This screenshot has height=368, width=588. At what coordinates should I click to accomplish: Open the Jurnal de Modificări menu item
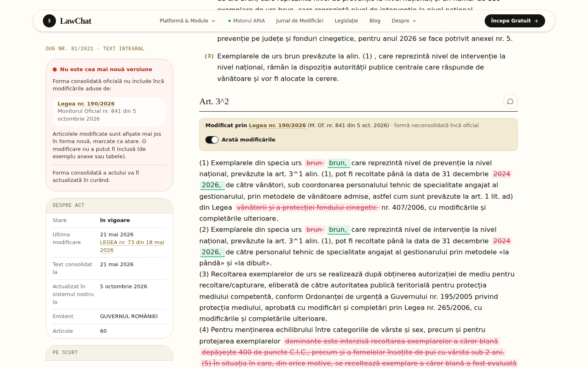click(300, 21)
